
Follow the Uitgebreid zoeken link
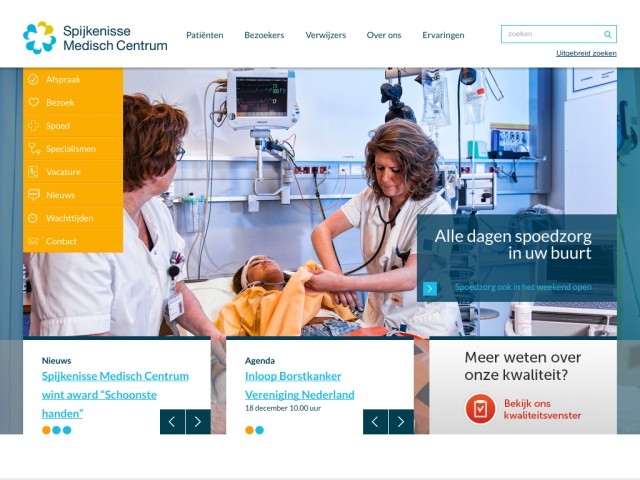click(x=586, y=53)
